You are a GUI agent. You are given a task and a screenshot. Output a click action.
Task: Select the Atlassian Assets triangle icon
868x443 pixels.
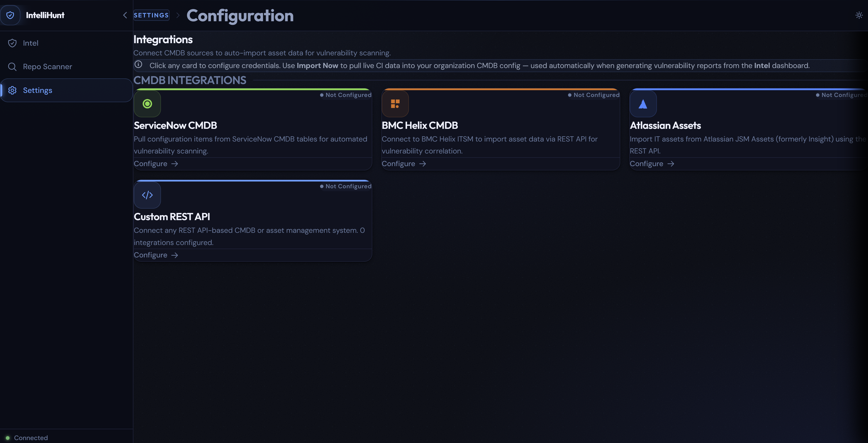(643, 104)
